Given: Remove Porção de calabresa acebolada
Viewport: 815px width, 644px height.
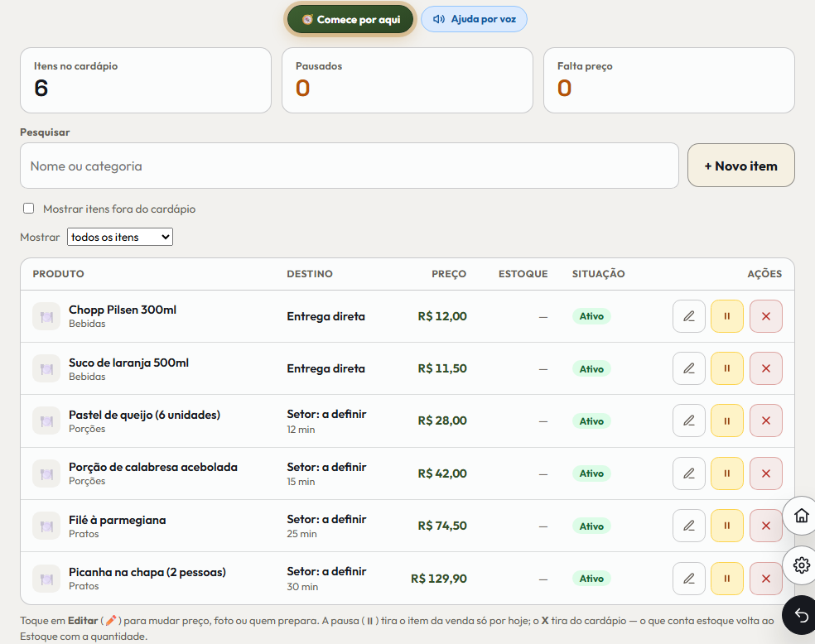Looking at the screenshot, I should tap(765, 473).
